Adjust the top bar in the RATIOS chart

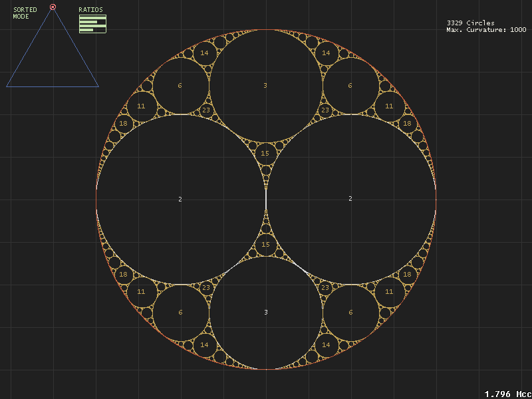pyautogui.click(x=91, y=17)
